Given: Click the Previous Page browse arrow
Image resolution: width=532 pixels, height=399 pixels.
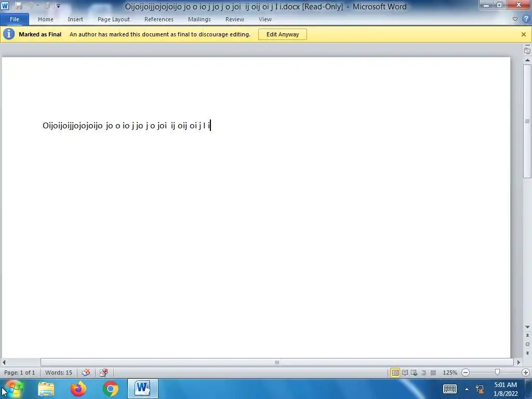Looking at the screenshot, I should tap(527, 335).
